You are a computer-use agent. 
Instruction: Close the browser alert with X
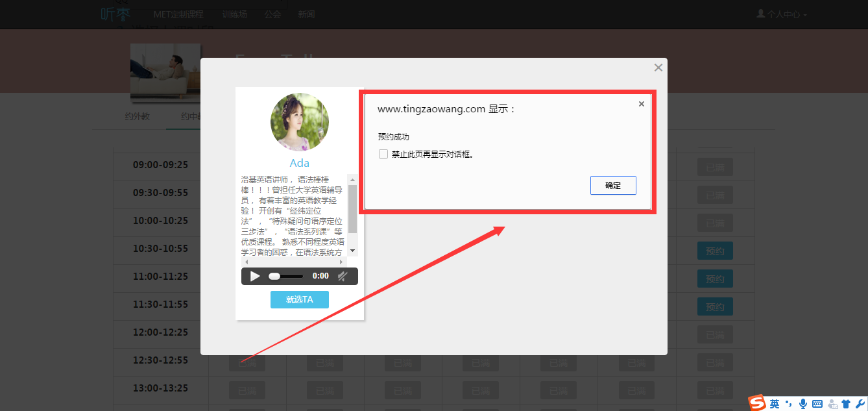(x=642, y=104)
